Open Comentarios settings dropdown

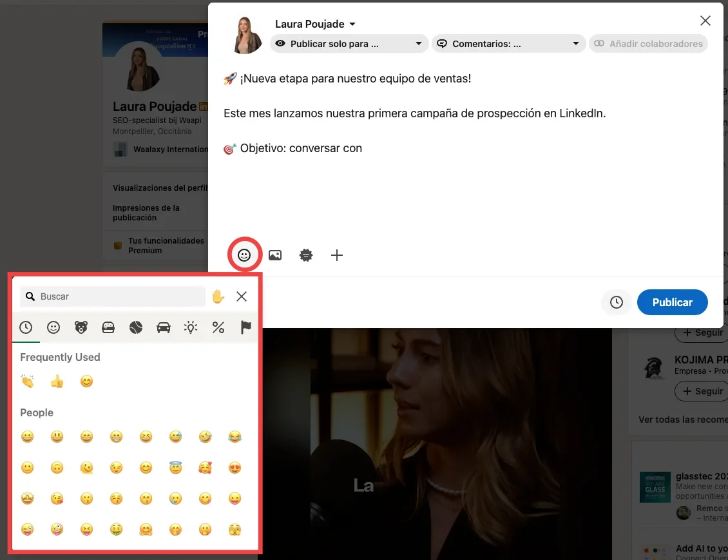click(x=508, y=44)
